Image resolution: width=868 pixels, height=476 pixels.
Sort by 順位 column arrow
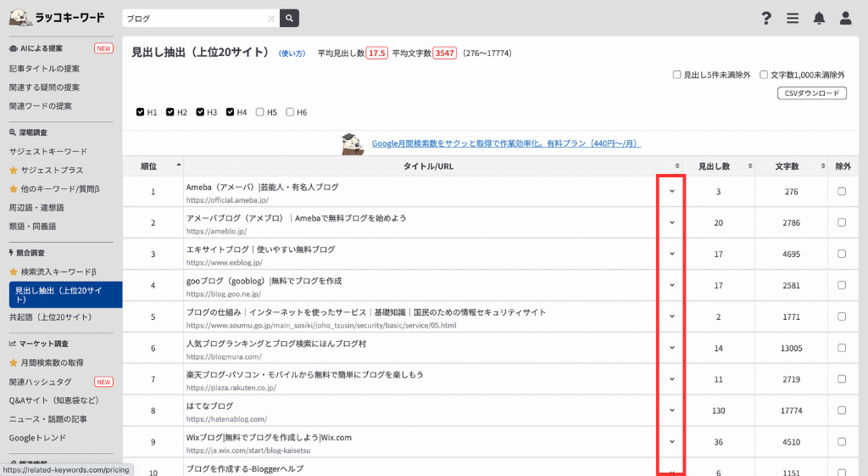click(x=178, y=165)
